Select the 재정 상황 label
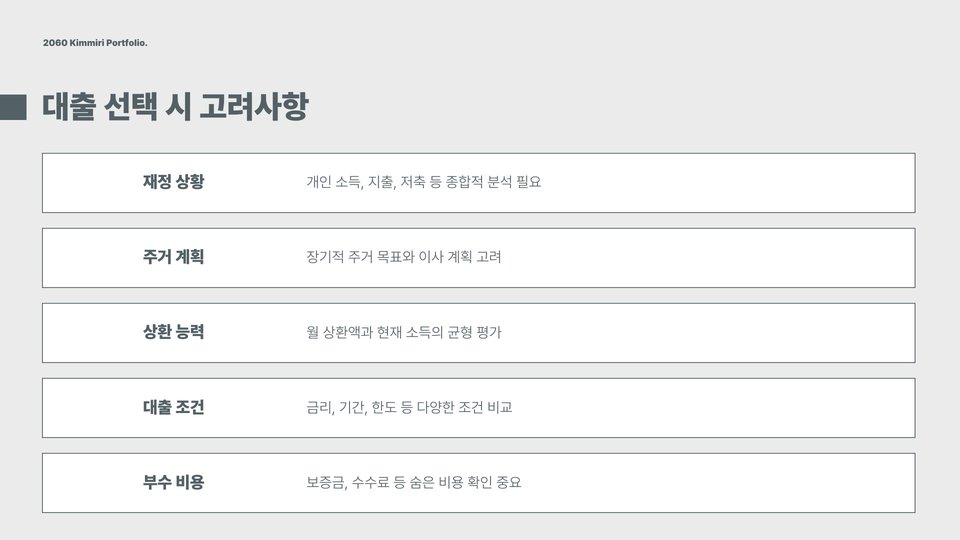 pyautogui.click(x=173, y=182)
